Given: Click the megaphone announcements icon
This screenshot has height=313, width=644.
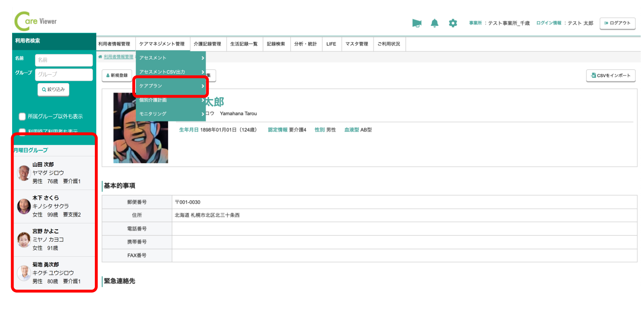Looking at the screenshot, I should [x=416, y=23].
